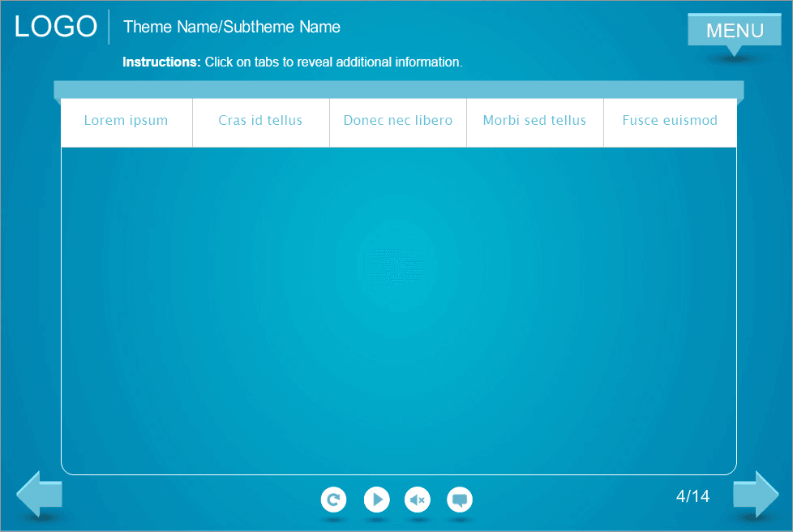Click the 4/14 page counter
The width and height of the screenshot is (793, 532).
point(692,496)
